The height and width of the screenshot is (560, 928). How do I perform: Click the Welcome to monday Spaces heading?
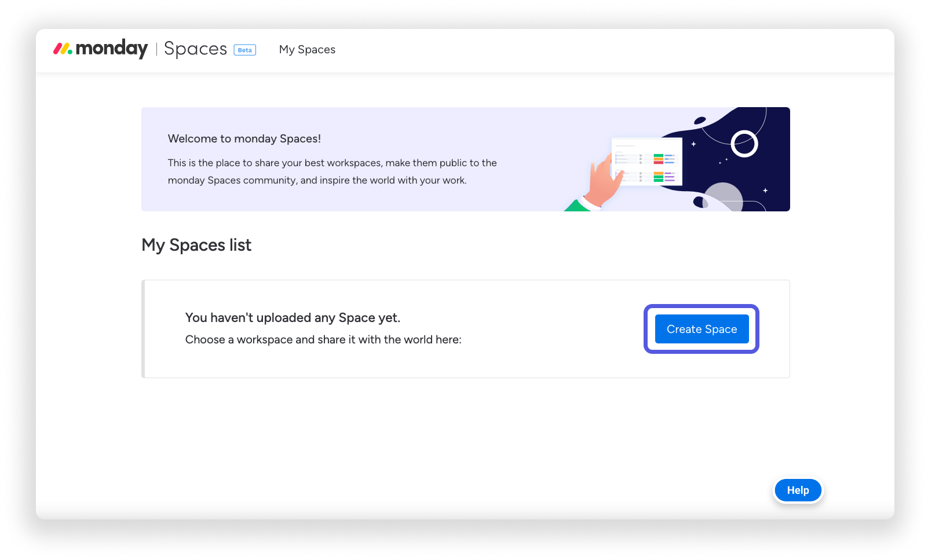coord(244,139)
